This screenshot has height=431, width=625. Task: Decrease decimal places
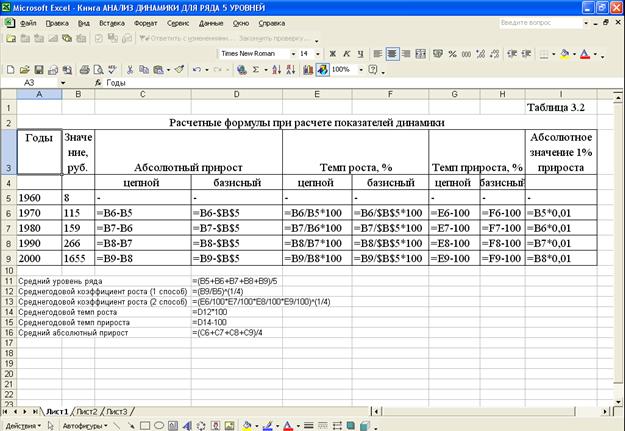coord(495,54)
